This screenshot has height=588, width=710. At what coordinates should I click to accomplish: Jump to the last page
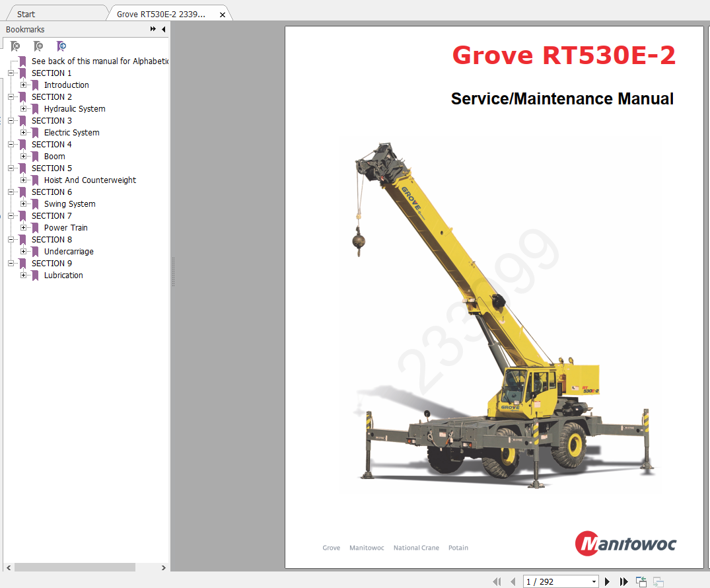tap(623, 581)
